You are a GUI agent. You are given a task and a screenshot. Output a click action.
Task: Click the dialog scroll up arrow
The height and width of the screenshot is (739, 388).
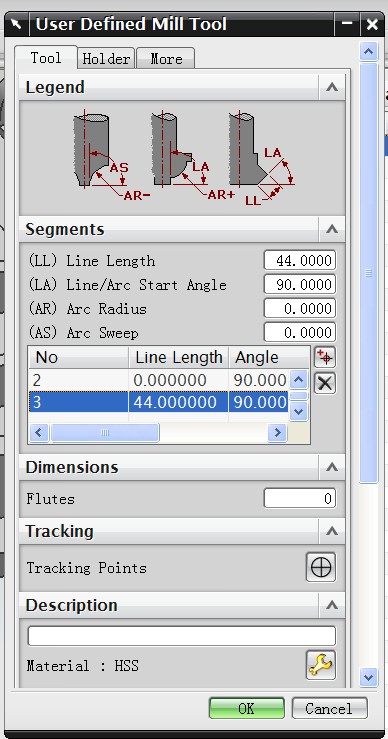click(x=368, y=51)
